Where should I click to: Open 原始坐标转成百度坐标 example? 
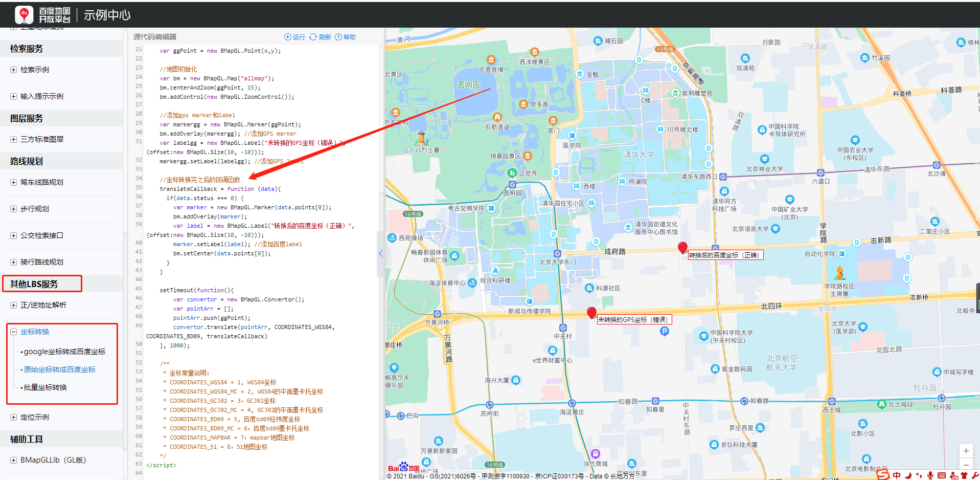pos(59,369)
